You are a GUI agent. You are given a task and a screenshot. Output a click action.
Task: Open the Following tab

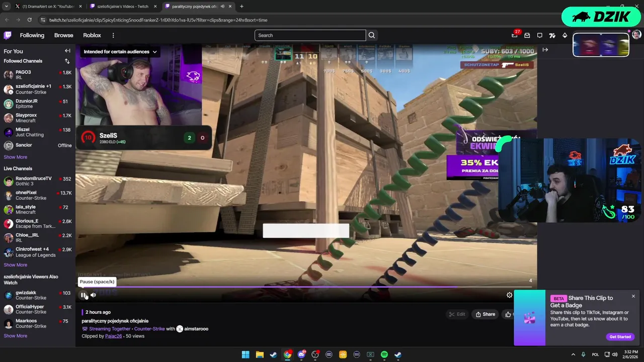pyautogui.click(x=32, y=35)
